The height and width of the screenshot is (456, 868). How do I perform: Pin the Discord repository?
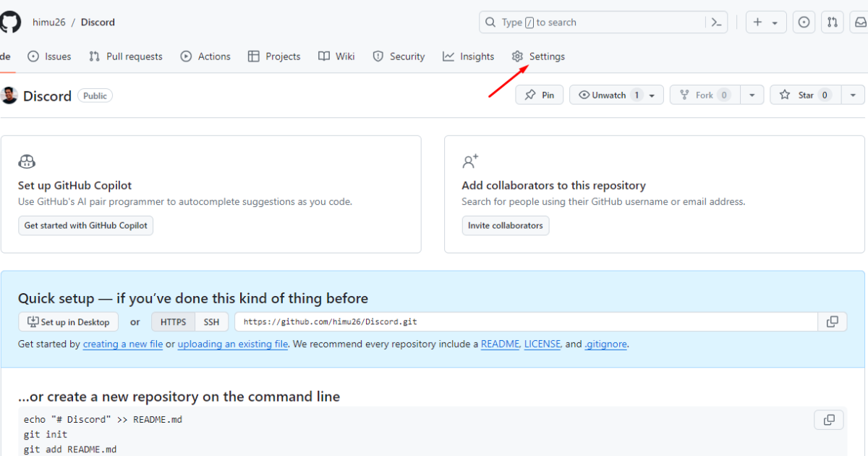(x=540, y=95)
